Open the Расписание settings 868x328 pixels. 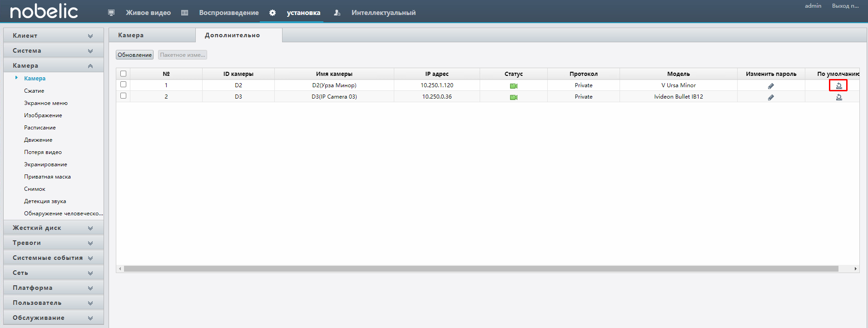pyautogui.click(x=40, y=128)
